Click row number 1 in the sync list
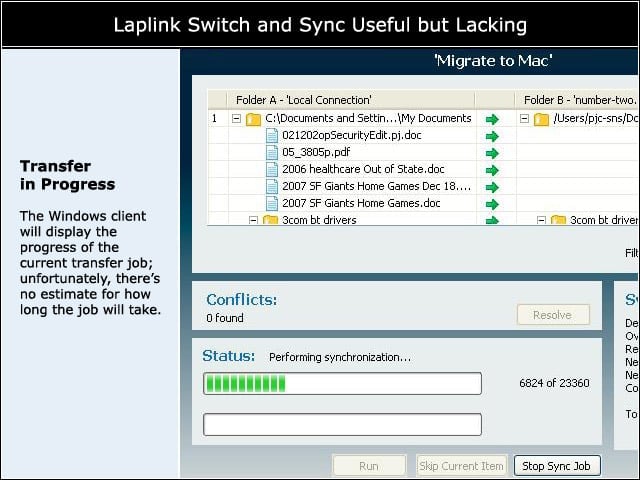 click(x=214, y=119)
